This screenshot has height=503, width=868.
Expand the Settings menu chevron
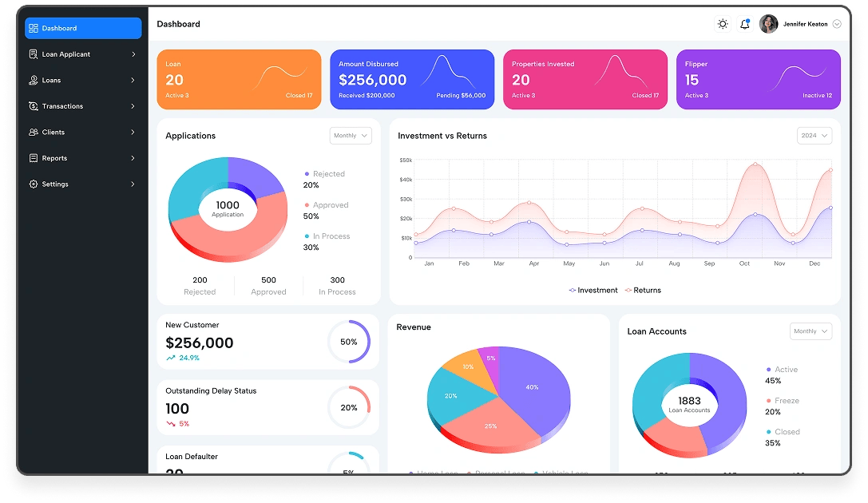coord(133,184)
